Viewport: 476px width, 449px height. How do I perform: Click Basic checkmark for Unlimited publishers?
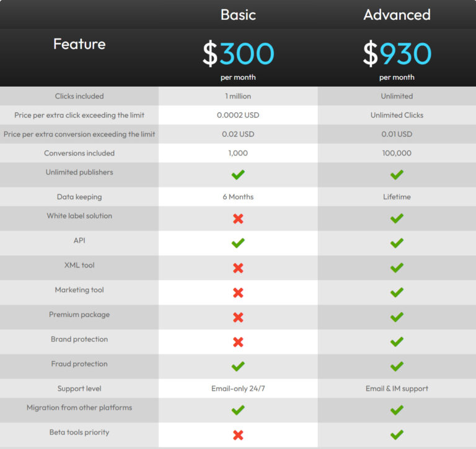238,175
